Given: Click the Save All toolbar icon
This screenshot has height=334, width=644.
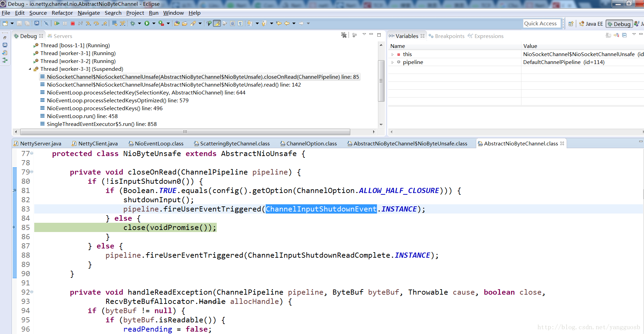Looking at the screenshot, I should point(27,23).
